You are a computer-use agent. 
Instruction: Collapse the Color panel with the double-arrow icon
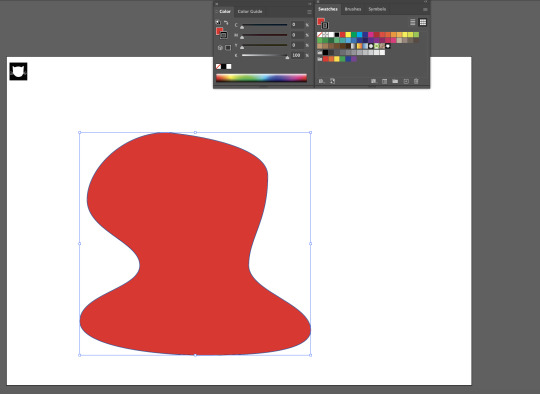coord(310,4)
